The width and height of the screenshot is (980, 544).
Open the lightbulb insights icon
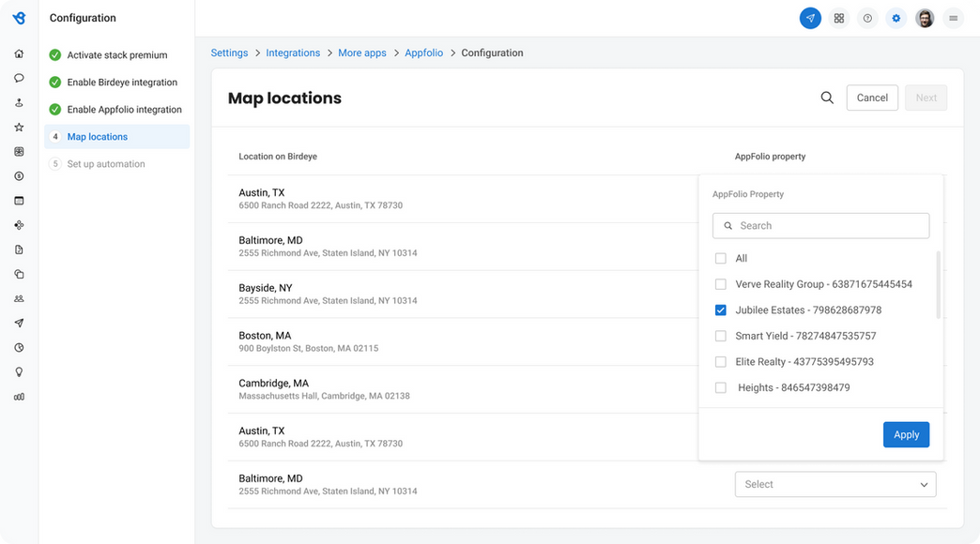[x=19, y=372]
